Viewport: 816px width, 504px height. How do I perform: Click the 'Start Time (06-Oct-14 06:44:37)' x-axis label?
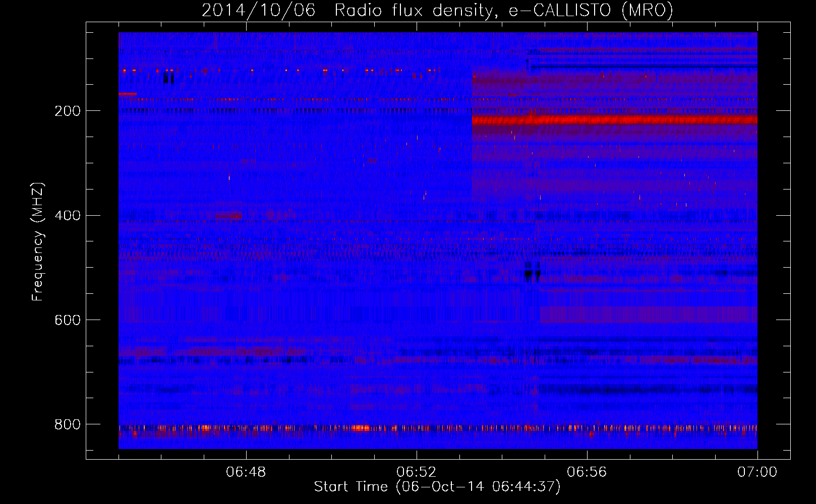[437, 487]
